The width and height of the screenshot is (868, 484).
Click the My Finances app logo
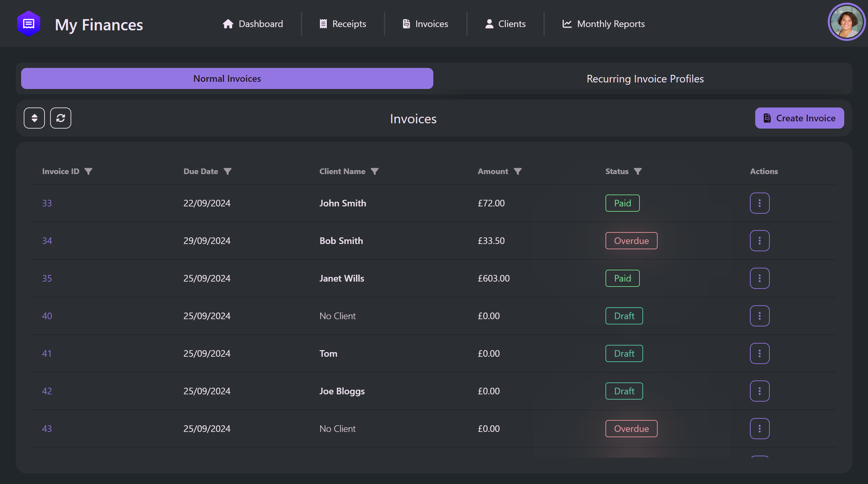click(x=29, y=23)
